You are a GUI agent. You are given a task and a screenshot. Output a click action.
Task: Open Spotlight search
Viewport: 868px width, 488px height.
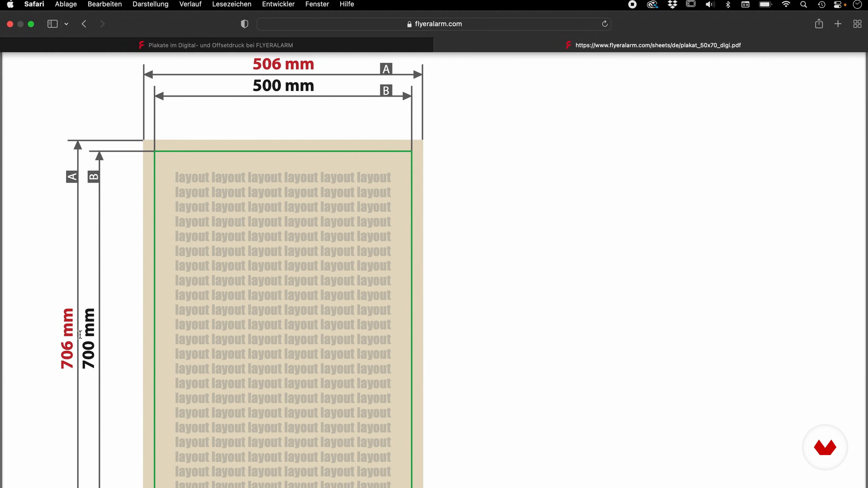(803, 4)
